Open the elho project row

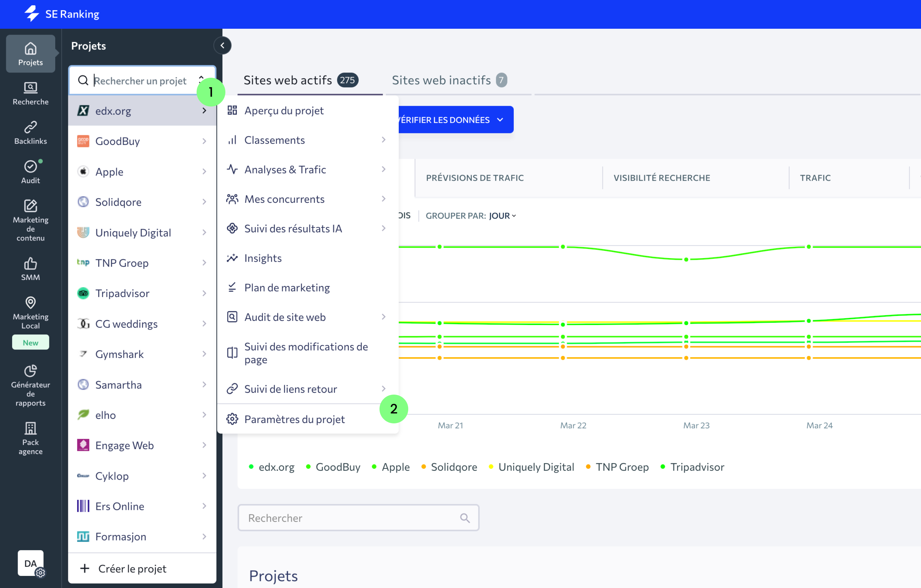click(x=142, y=415)
